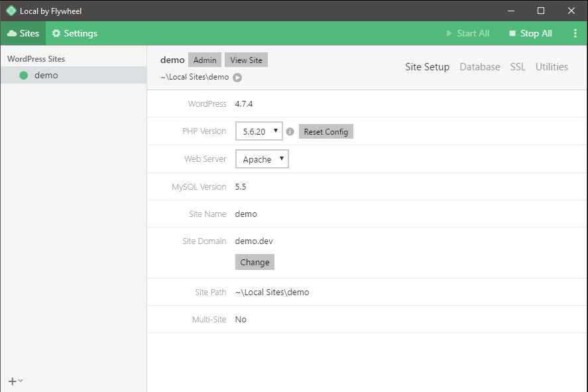
Task: Open WordPress Admin for demo
Action: (205, 60)
